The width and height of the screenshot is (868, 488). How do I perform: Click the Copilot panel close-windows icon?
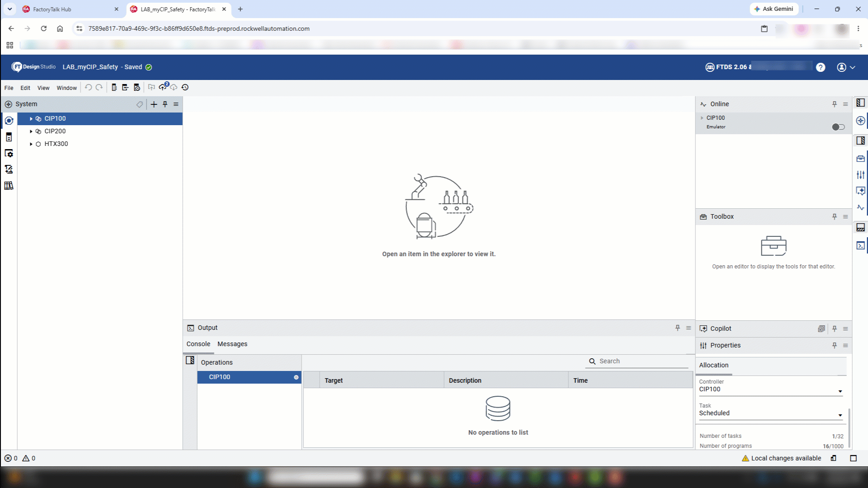click(x=821, y=329)
